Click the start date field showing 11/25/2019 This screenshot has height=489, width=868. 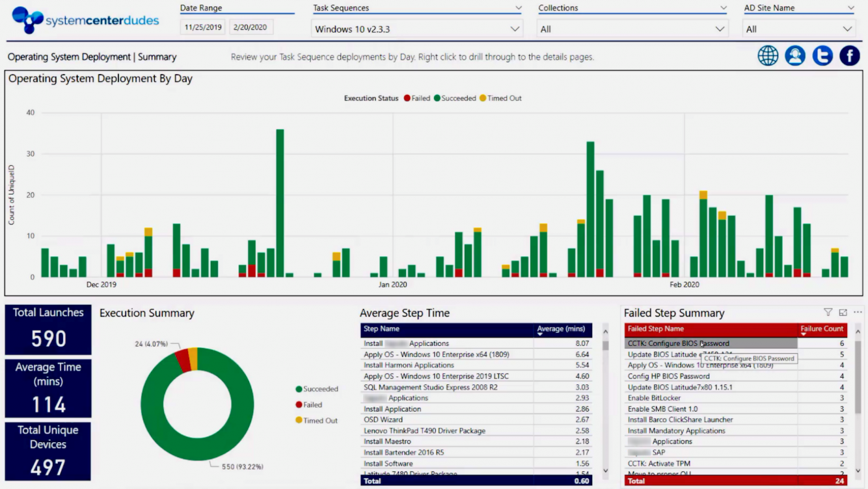(202, 27)
